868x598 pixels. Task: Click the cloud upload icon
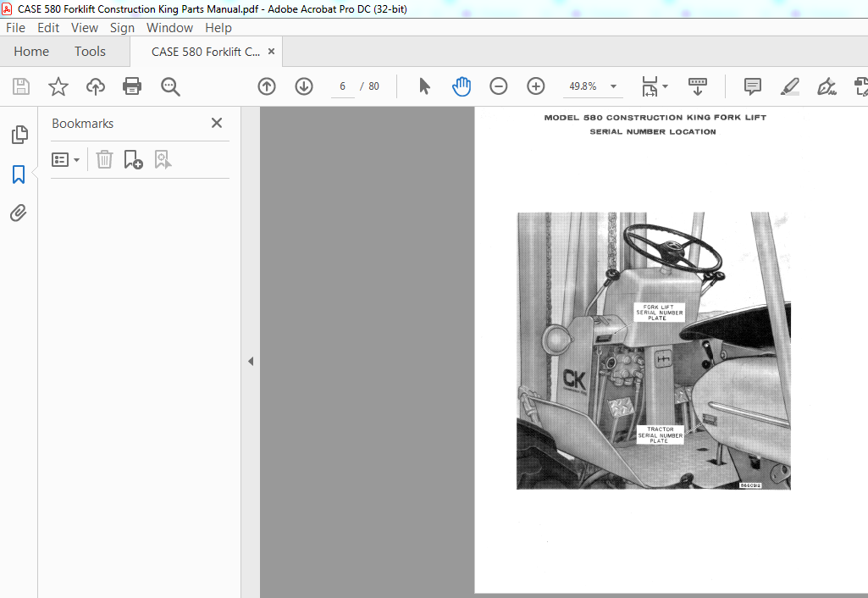(95, 86)
